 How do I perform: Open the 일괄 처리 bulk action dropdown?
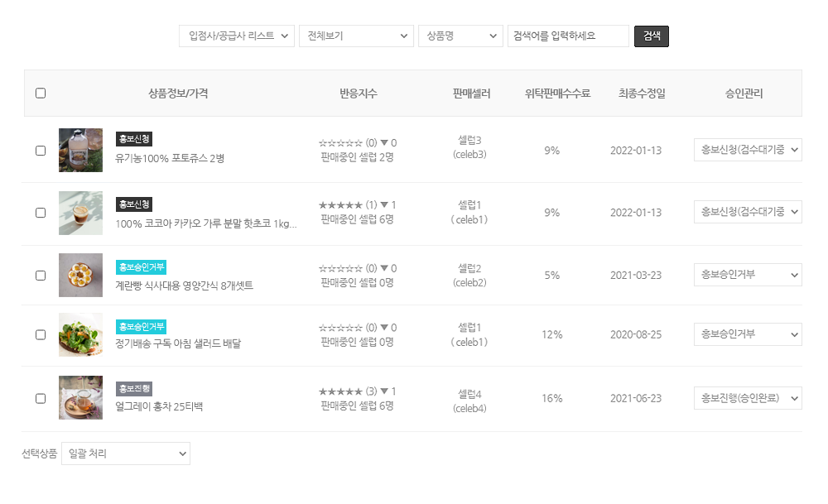tap(126, 454)
